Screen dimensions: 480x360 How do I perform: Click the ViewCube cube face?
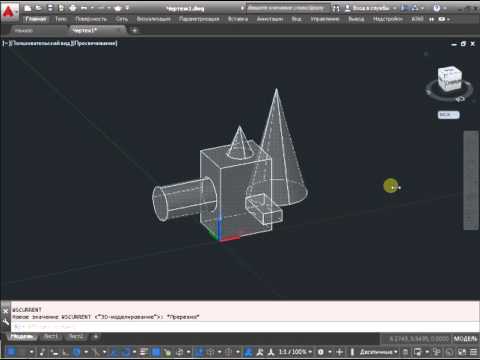click(450, 79)
